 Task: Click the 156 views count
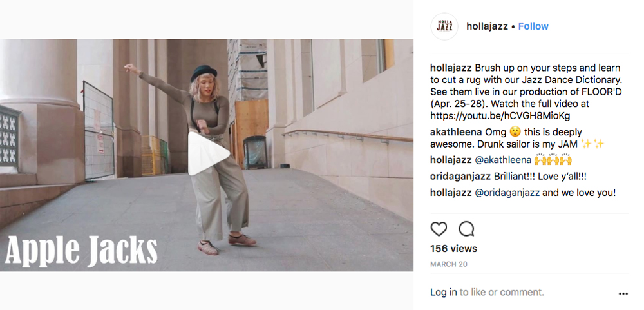453,249
